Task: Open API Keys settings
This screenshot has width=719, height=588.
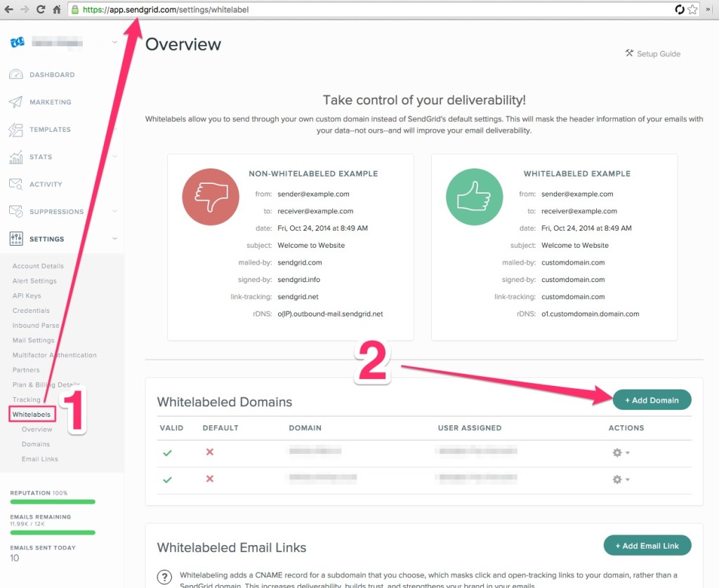Action: [x=27, y=295]
